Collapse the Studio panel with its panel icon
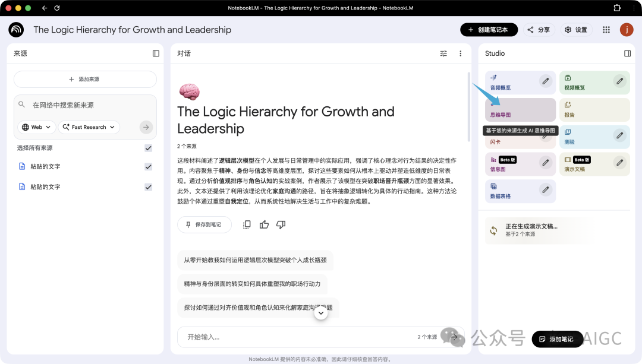The image size is (642, 364). coord(627,53)
